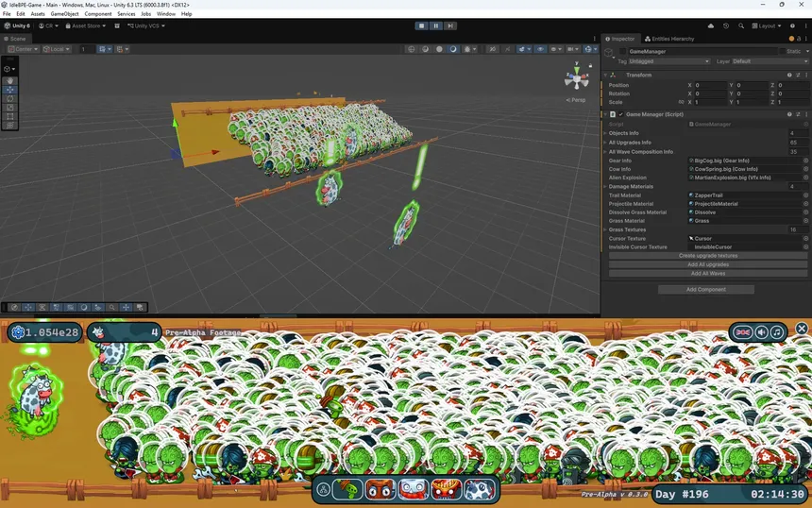Toggle the Static checkbox
This screenshot has width=812, height=508.
coord(782,51)
